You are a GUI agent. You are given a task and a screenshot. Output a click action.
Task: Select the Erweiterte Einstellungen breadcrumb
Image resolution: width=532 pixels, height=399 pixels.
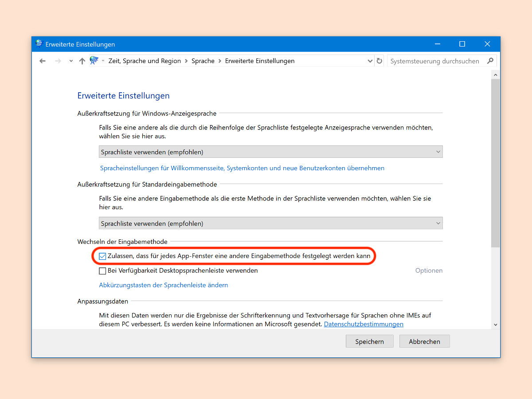(x=260, y=61)
